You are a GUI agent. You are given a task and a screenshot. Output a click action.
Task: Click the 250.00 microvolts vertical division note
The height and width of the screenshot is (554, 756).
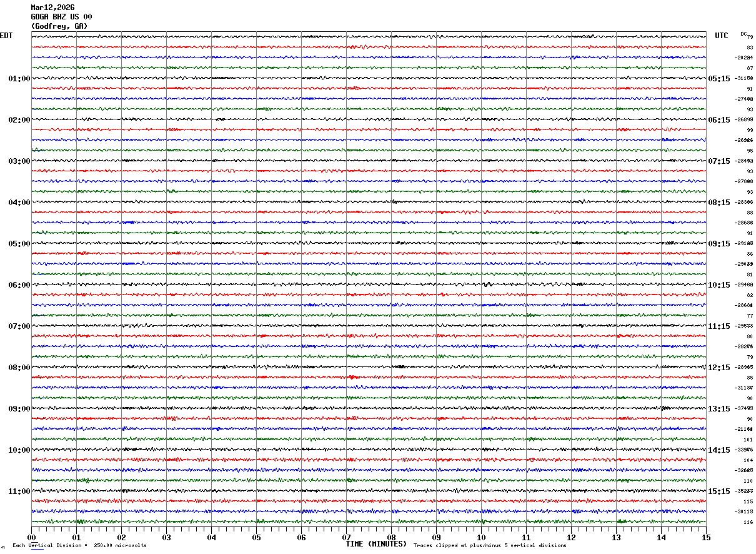(80, 545)
